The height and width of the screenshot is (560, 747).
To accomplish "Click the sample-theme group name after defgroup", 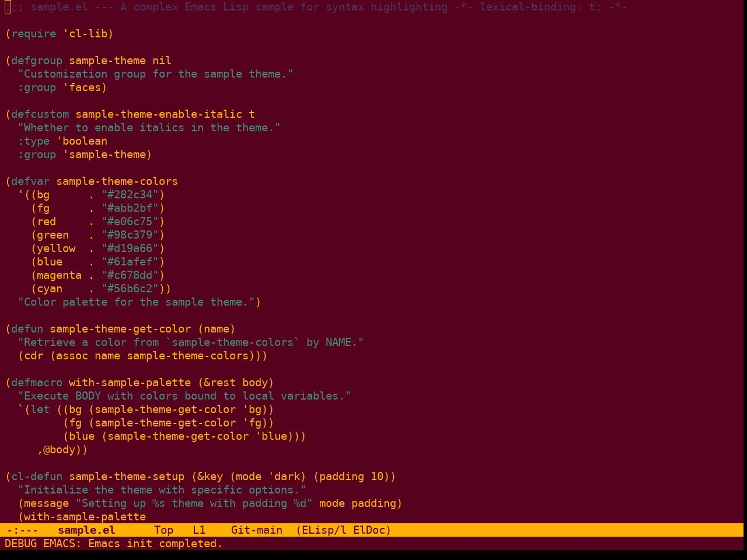I will tap(107, 61).
